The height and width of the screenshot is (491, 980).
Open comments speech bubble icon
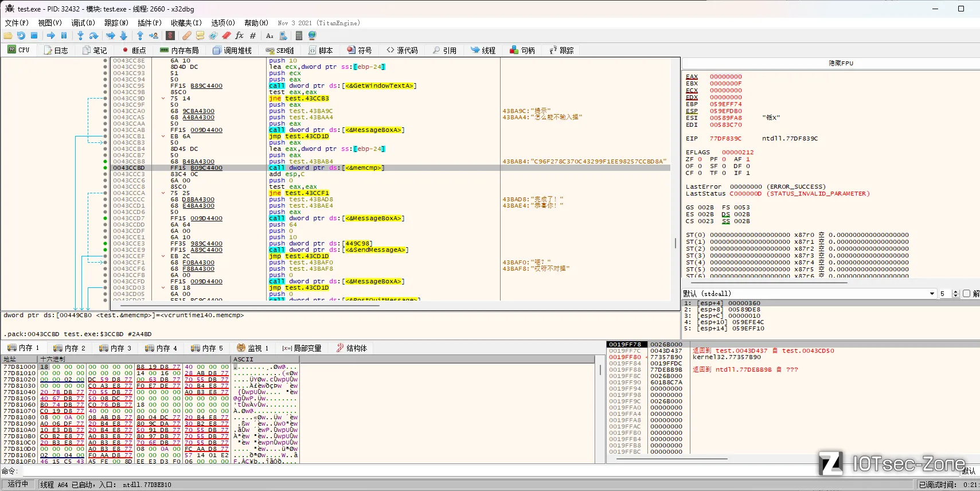[200, 36]
